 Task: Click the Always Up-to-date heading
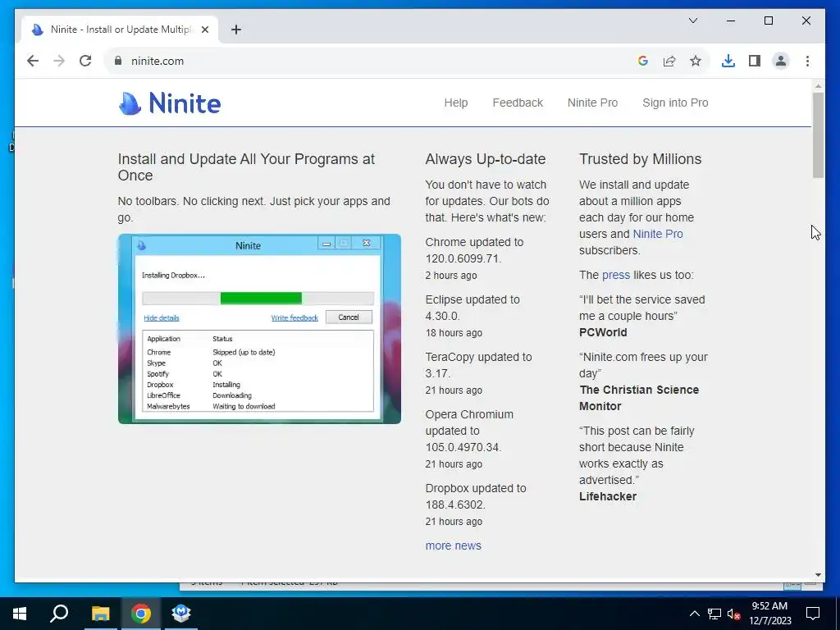(x=486, y=159)
